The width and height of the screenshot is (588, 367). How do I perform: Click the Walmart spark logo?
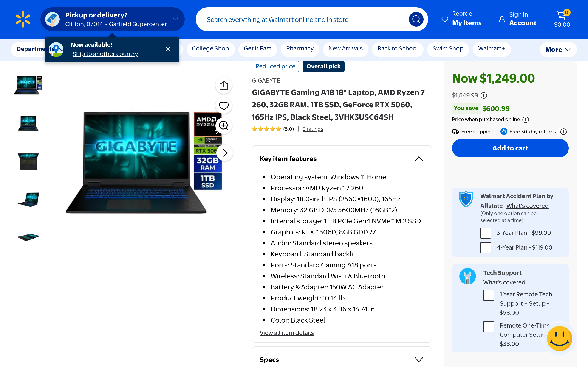(x=23, y=19)
